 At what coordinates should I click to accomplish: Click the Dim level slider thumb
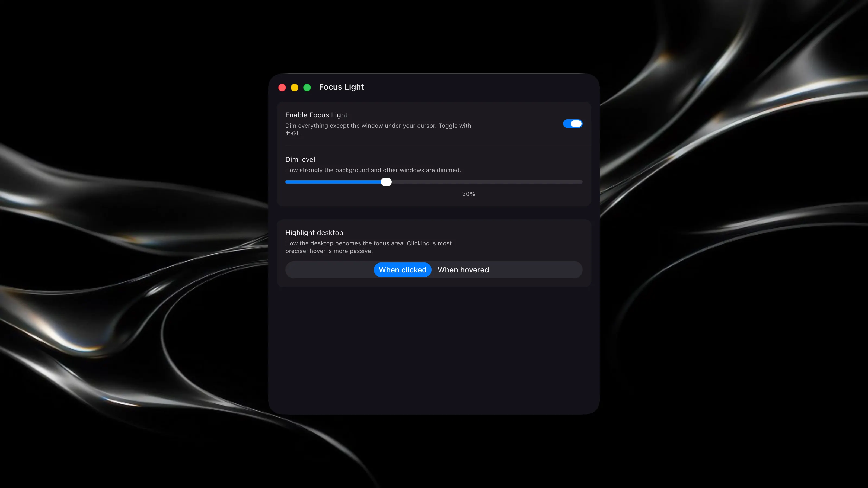(386, 182)
